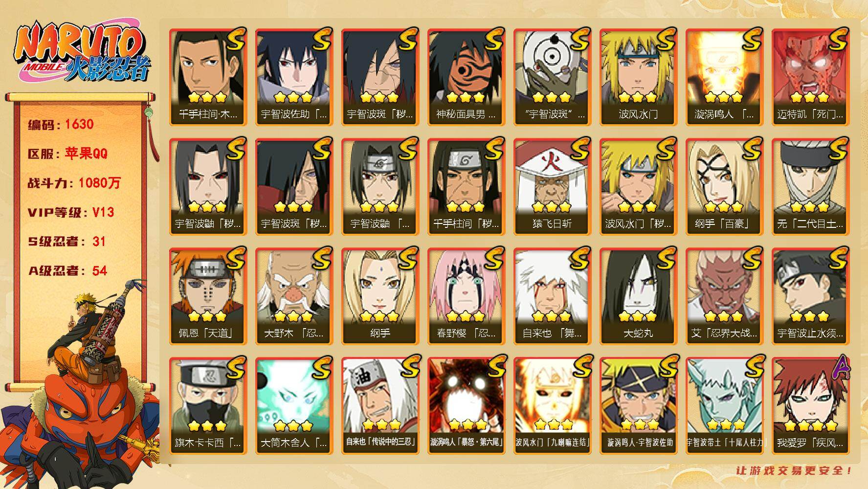Select the 佩恩「天道」 ninja card
Image resolution: width=868 pixels, height=489 pixels.
coord(208,296)
